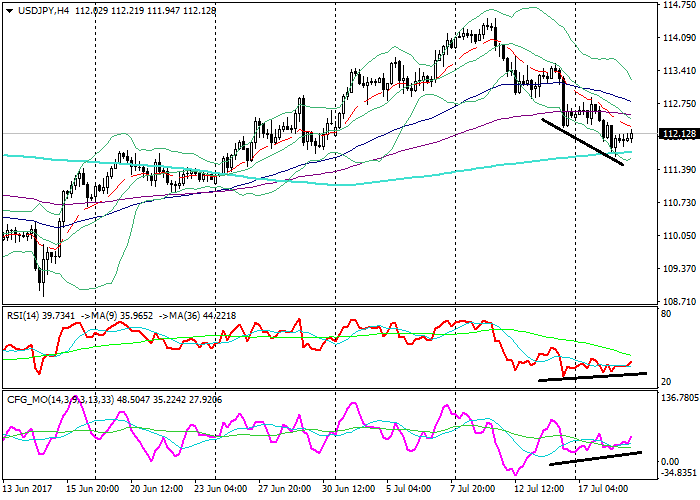Click the 114.090 price axis label
Image resolution: width=700 pixels, height=500 pixels.
[x=679, y=38]
